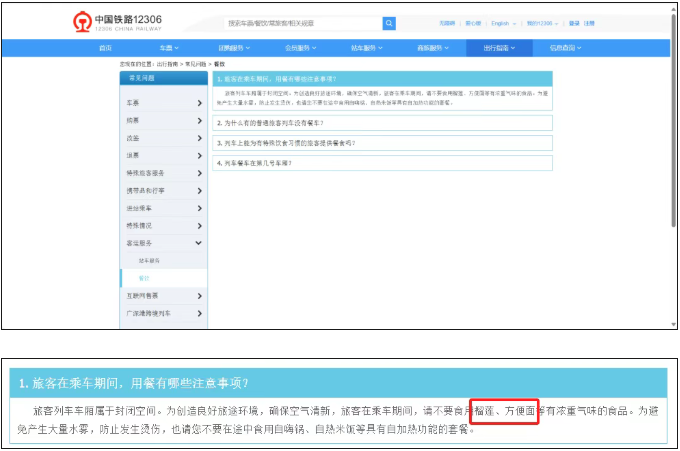Open the 我的12306 dropdown
The height and width of the screenshot is (451, 680).
(x=541, y=22)
